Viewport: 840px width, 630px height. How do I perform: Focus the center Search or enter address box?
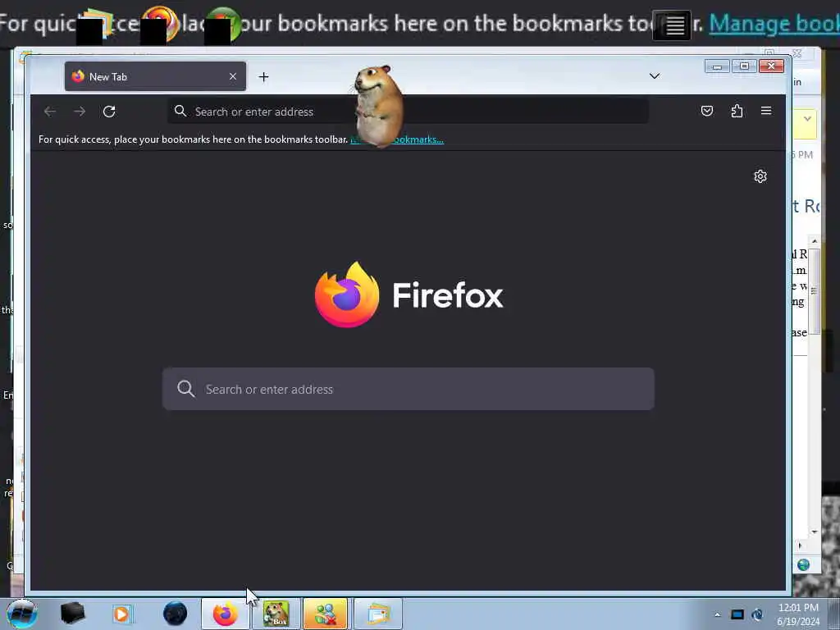(x=409, y=389)
